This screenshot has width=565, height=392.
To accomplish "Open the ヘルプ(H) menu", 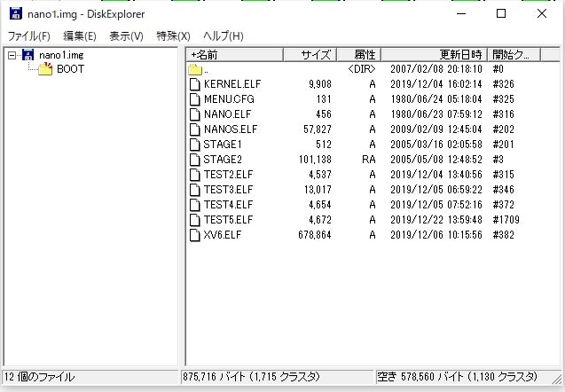I will [x=223, y=36].
